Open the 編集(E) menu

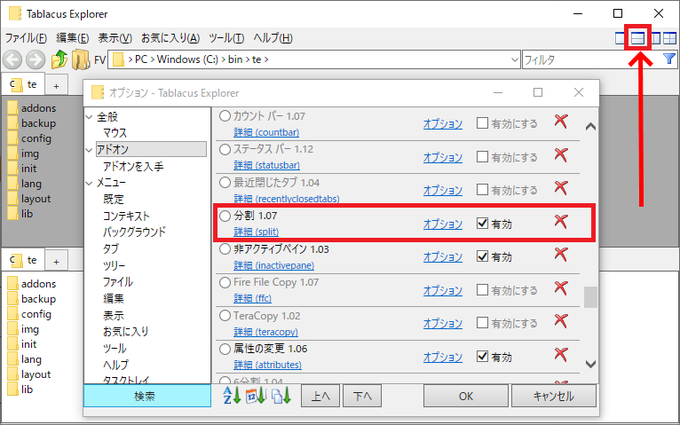pyautogui.click(x=72, y=38)
